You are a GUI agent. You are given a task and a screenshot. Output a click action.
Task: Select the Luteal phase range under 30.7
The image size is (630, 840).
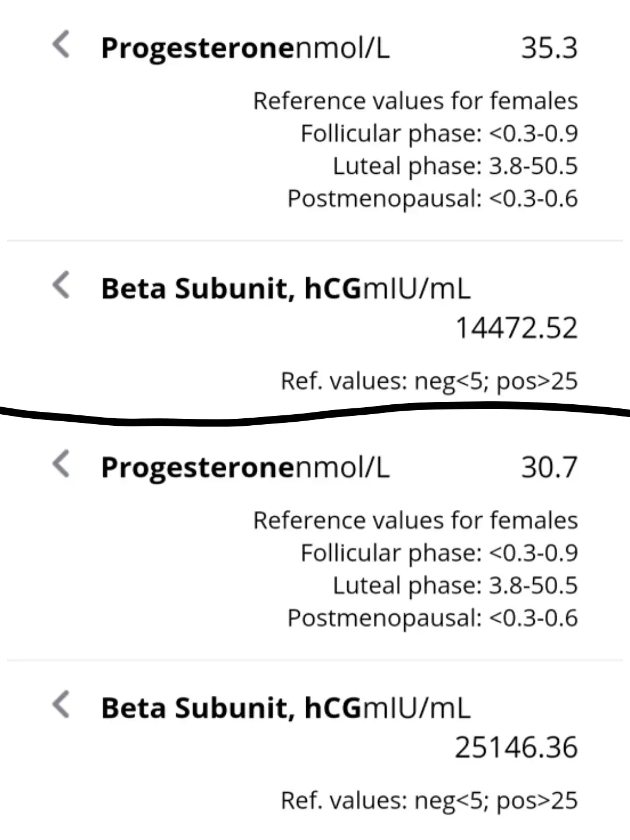455,585
